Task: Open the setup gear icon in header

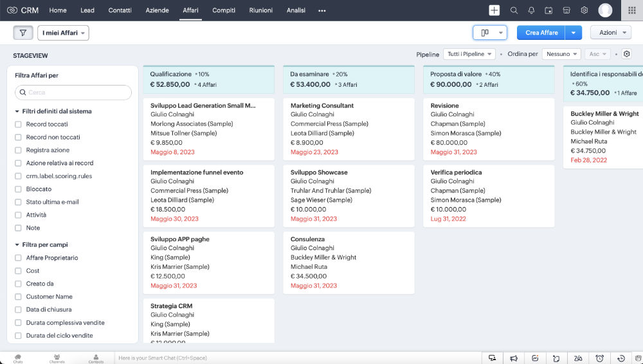Action: point(584,10)
